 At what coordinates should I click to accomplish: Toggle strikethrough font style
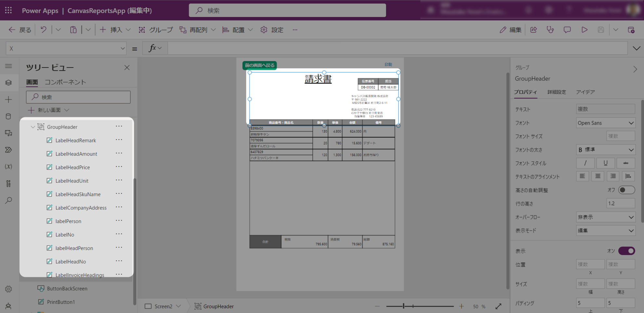click(x=626, y=163)
